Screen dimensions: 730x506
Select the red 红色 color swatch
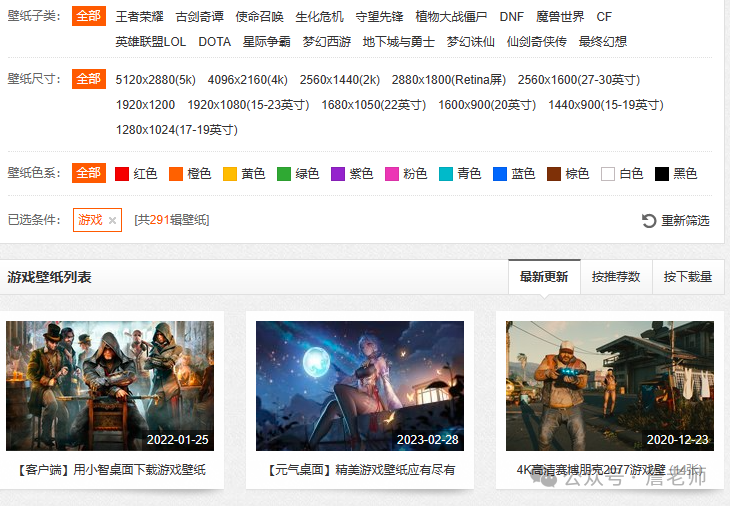(x=122, y=174)
